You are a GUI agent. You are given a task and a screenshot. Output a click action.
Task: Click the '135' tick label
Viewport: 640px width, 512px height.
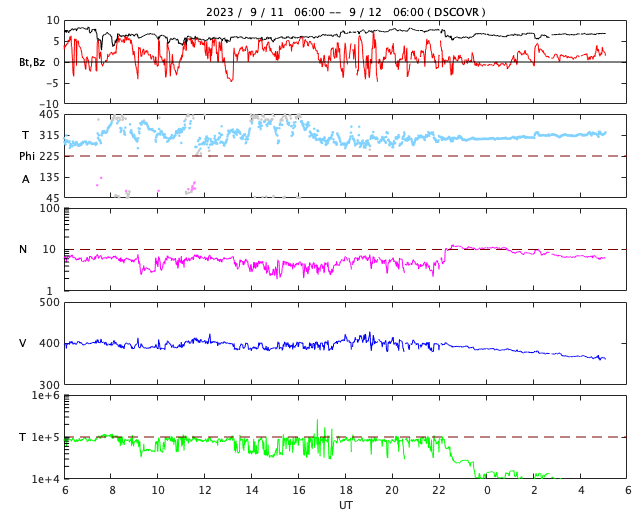click(49, 178)
